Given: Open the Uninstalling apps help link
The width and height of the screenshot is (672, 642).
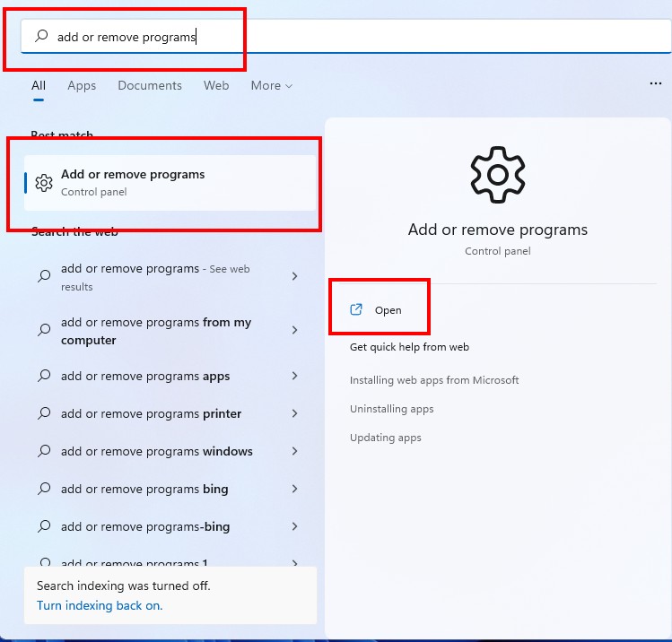Looking at the screenshot, I should click(392, 409).
